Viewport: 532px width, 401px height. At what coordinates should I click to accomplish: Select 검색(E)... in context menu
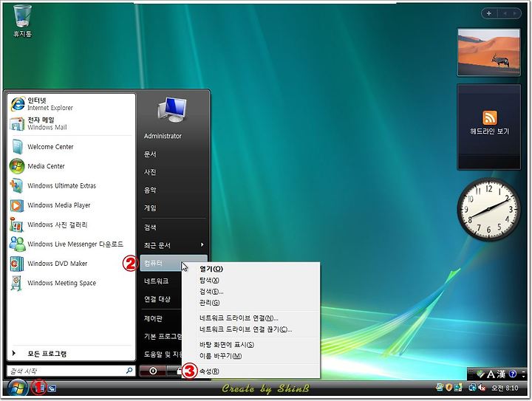pos(251,292)
